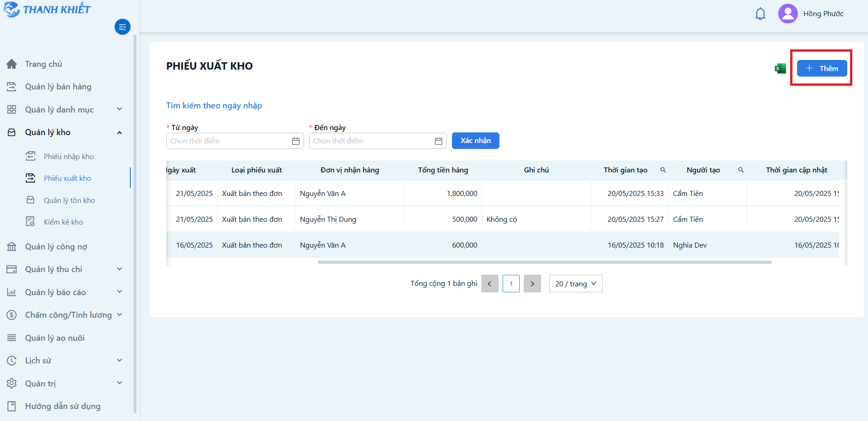Click the chart icon for Quản lý báo cáo

pos(12,292)
